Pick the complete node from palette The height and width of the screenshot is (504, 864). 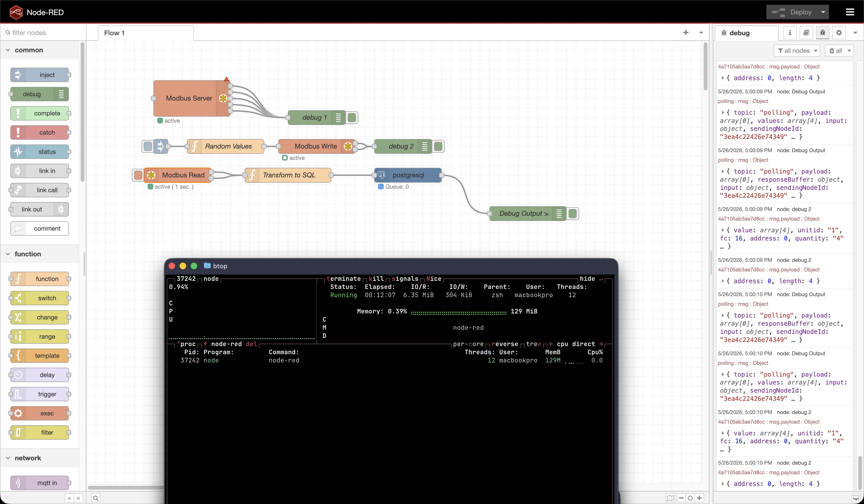[x=39, y=113]
